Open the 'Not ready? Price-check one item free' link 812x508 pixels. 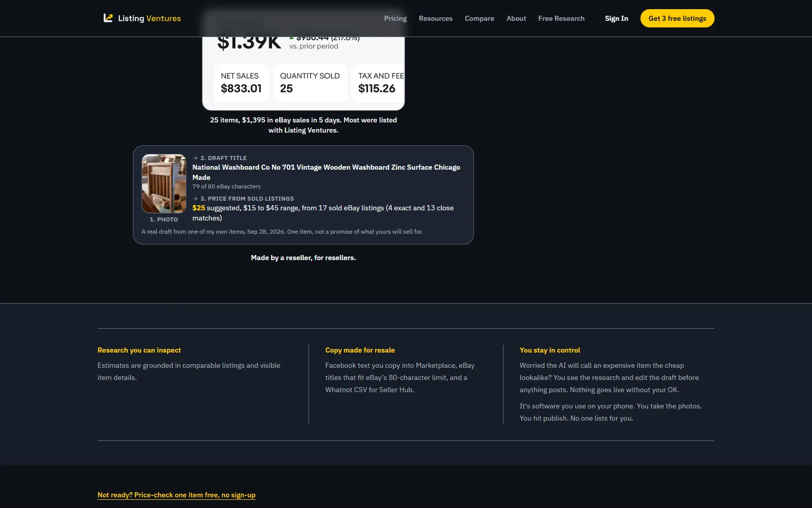177,495
